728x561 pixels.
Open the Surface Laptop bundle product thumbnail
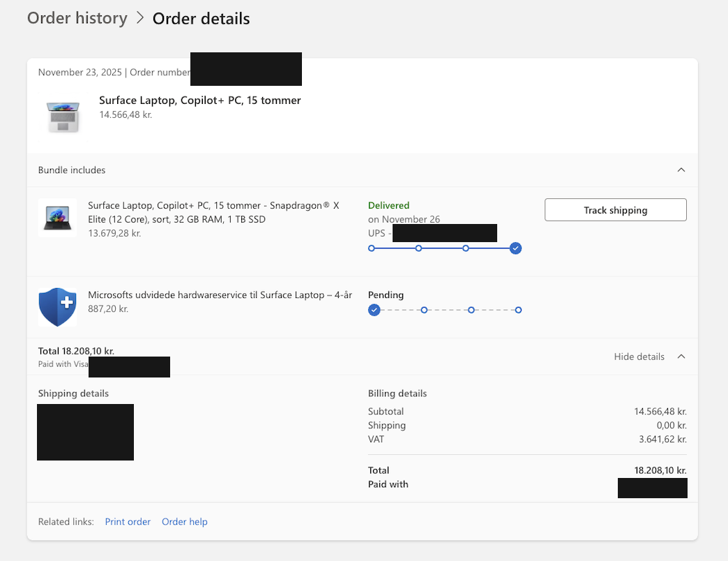63,117
